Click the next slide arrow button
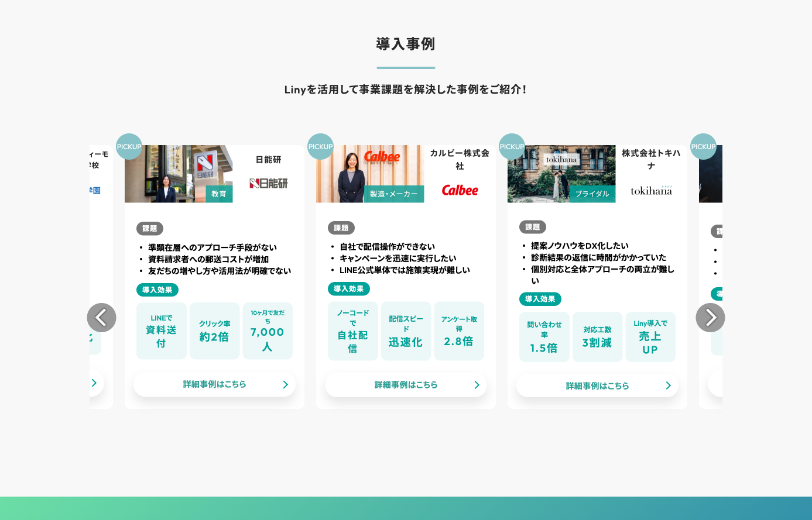Image resolution: width=812 pixels, height=520 pixels. pos(710,318)
